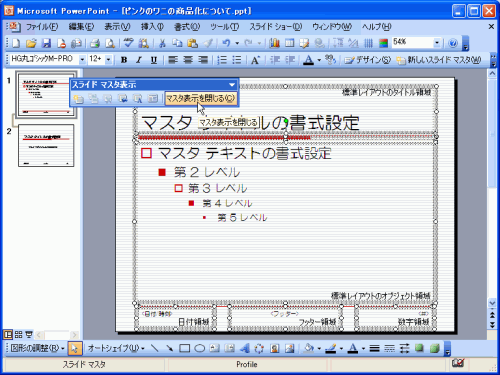Toggle underline formatting
This screenshot has width=500, height=375.
coord(154,60)
